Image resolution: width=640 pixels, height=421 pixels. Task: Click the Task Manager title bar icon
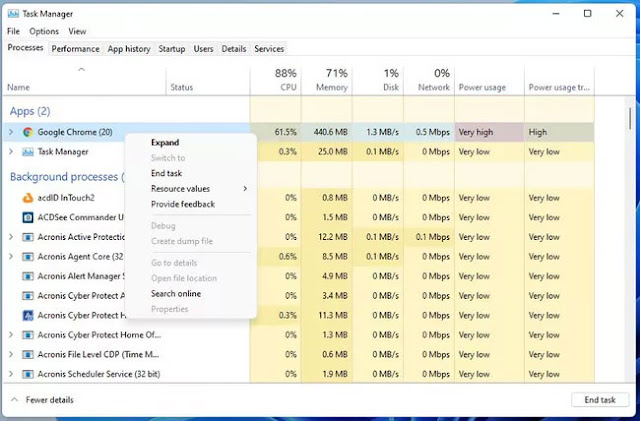pyautogui.click(x=13, y=14)
